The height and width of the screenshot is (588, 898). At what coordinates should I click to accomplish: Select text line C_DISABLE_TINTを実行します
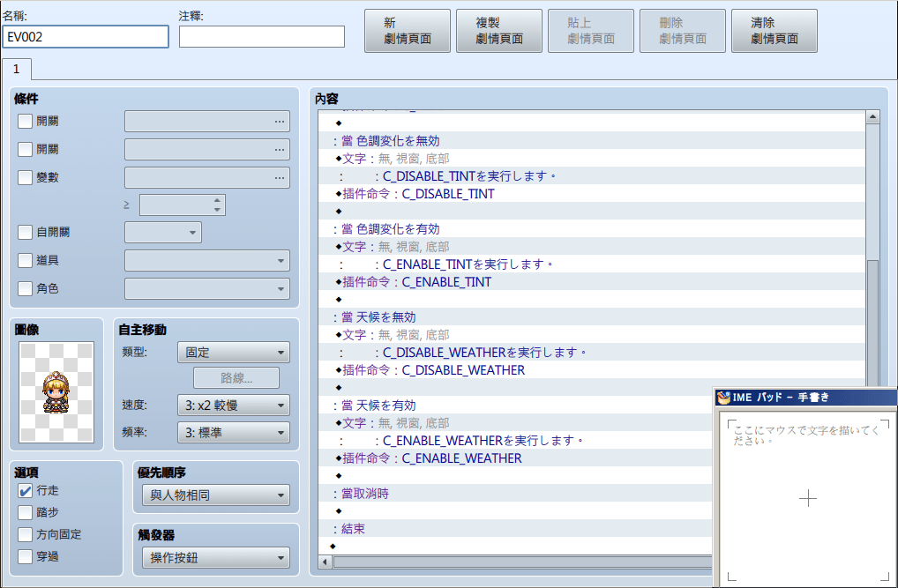click(x=592, y=175)
